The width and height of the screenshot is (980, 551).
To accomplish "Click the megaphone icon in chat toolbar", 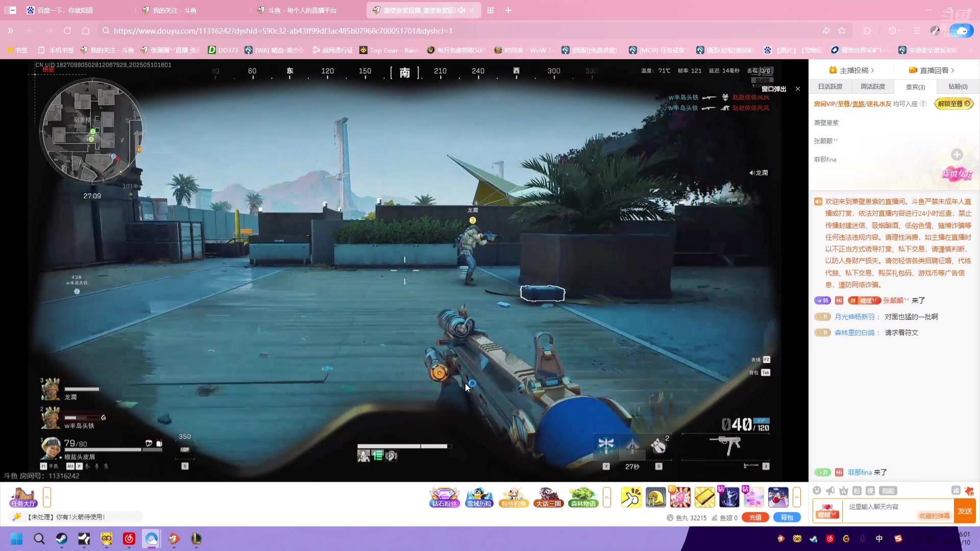I will pos(830,491).
